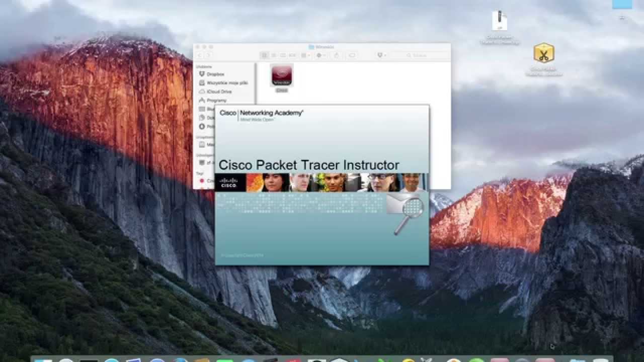Select Dropbox in the Finder sidebar
Image resolution: width=644 pixels, height=362 pixels.
215,74
